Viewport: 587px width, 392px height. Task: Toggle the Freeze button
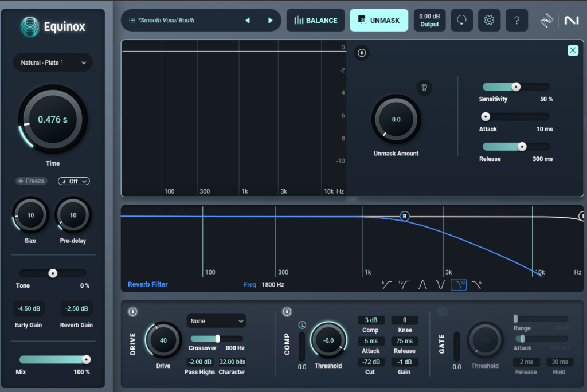pyautogui.click(x=32, y=181)
